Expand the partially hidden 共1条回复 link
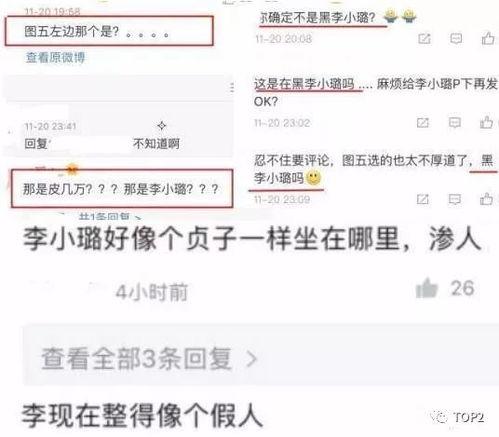This screenshot has height=437, width=499. point(110,217)
